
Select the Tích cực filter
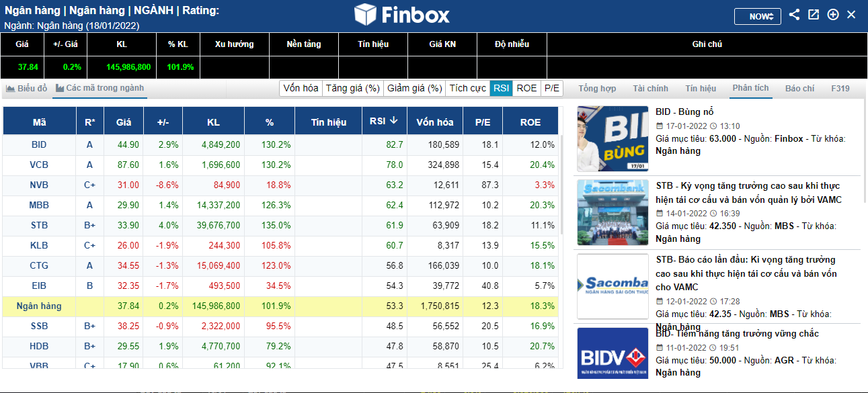(x=468, y=88)
